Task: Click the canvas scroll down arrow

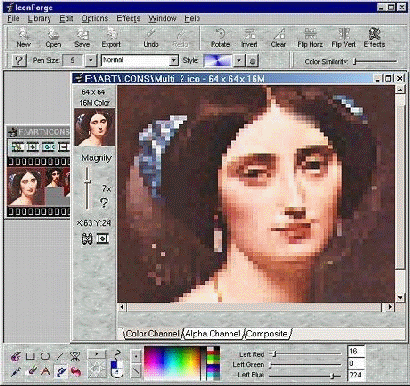Action: point(400,297)
